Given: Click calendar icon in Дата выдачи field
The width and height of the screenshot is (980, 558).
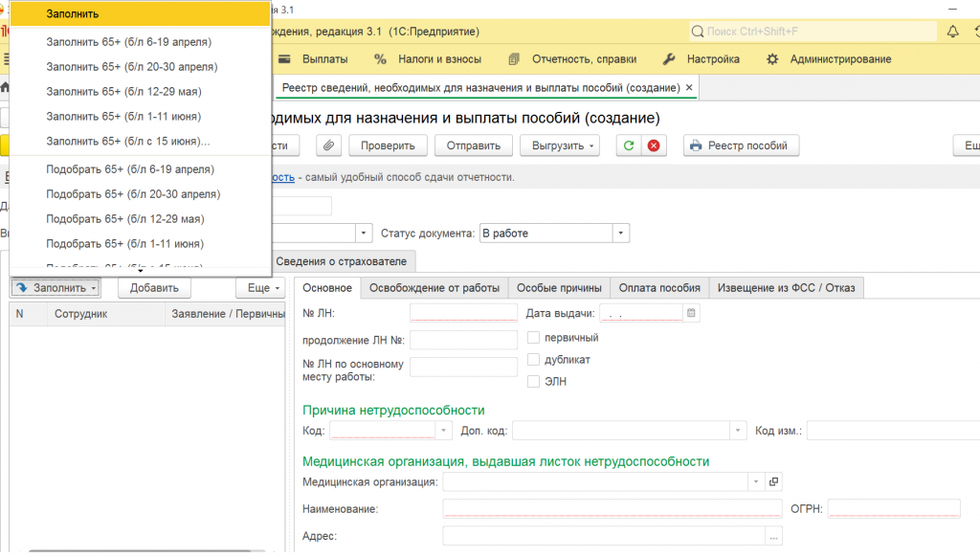Looking at the screenshot, I should pos(692,313).
